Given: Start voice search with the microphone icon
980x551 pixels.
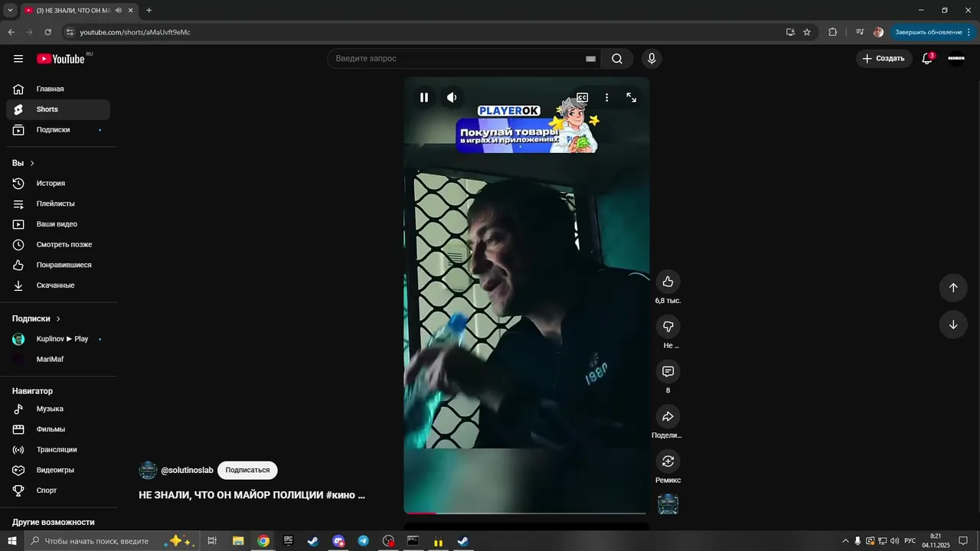Looking at the screenshot, I should [652, 58].
